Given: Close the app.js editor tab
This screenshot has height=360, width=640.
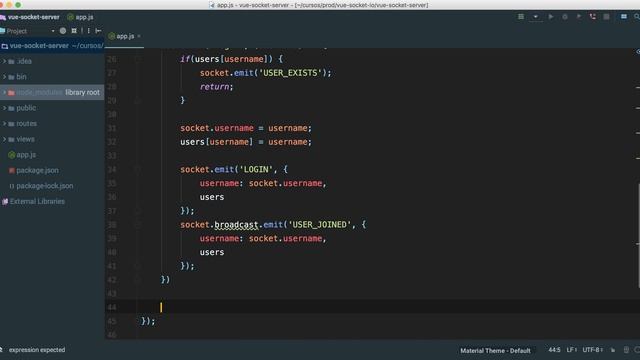Looking at the screenshot, I should tap(139, 36).
